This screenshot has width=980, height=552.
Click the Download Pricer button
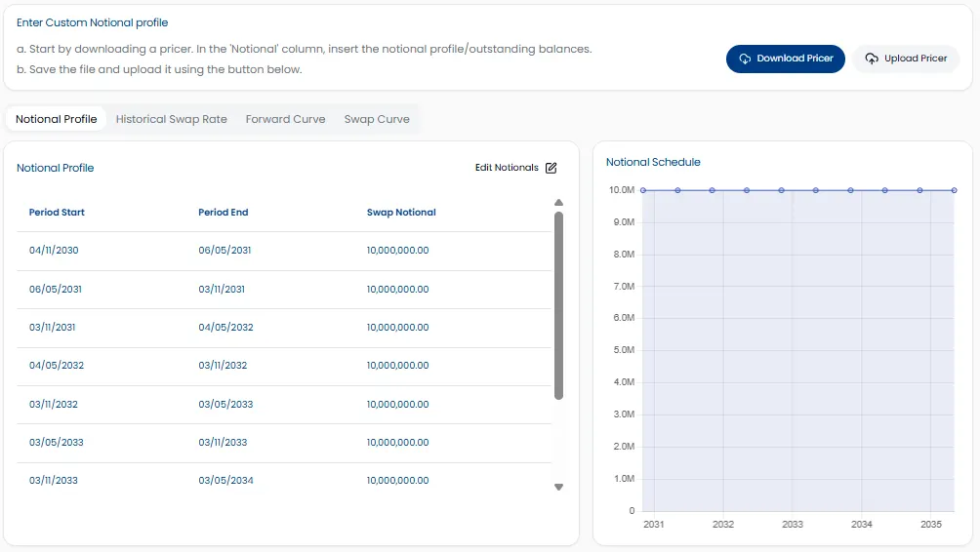(785, 59)
